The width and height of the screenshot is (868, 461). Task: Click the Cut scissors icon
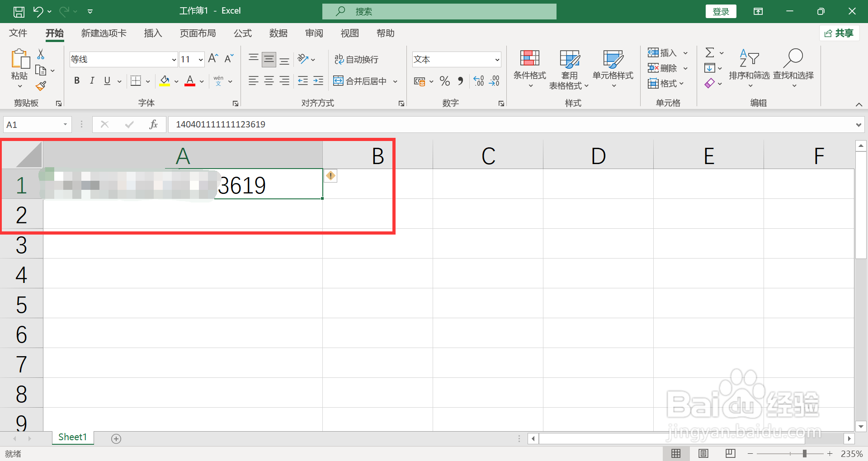[41, 54]
